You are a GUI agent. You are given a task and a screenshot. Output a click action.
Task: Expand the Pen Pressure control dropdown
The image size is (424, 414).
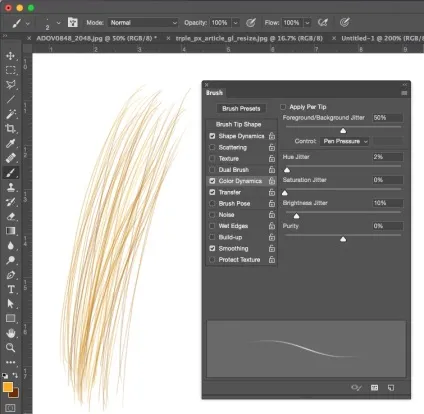pos(345,141)
